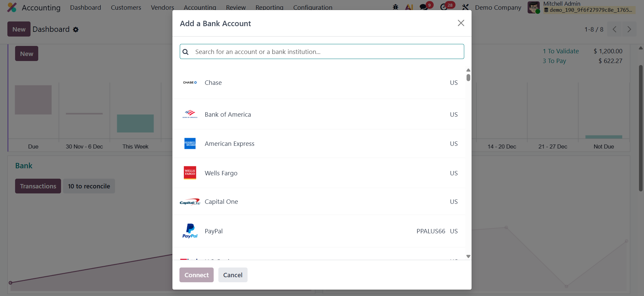644x296 pixels.
Task: Open the conversations chat icon
Action: click(424, 7)
